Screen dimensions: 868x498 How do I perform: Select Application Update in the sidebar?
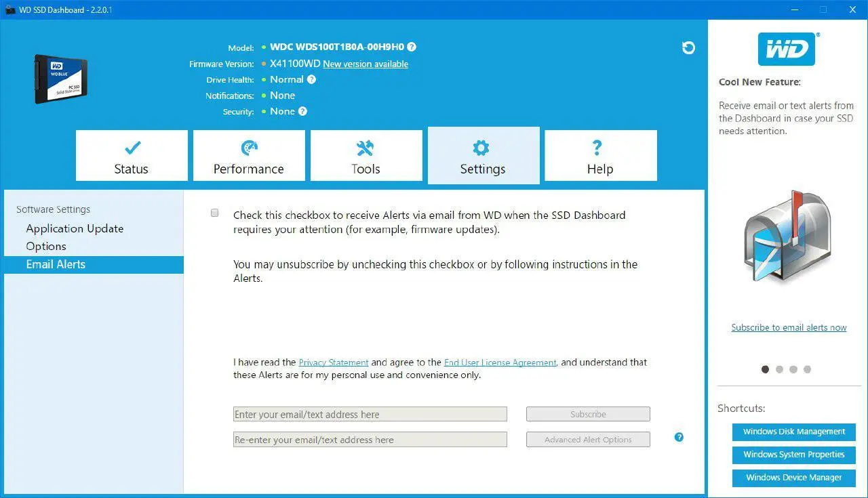(x=75, y=228)
